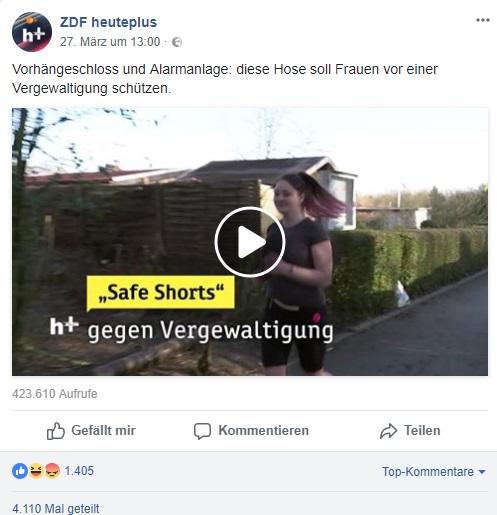This screenshot has height=515, width=497.
Task: Expand the Top-Kommentare sorting dropdown
Action: (433, 472)
